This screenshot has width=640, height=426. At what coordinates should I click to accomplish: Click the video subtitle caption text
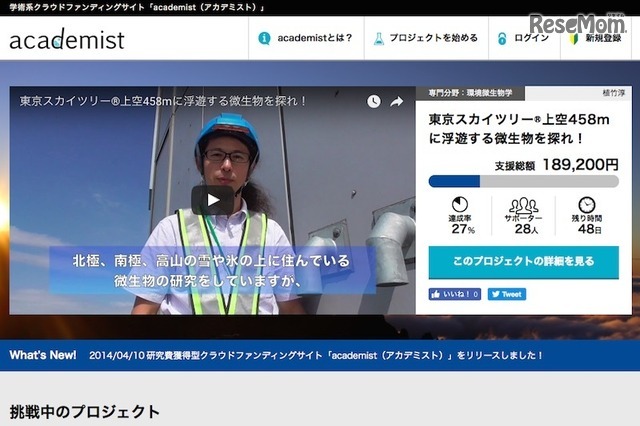pos(211,270)
